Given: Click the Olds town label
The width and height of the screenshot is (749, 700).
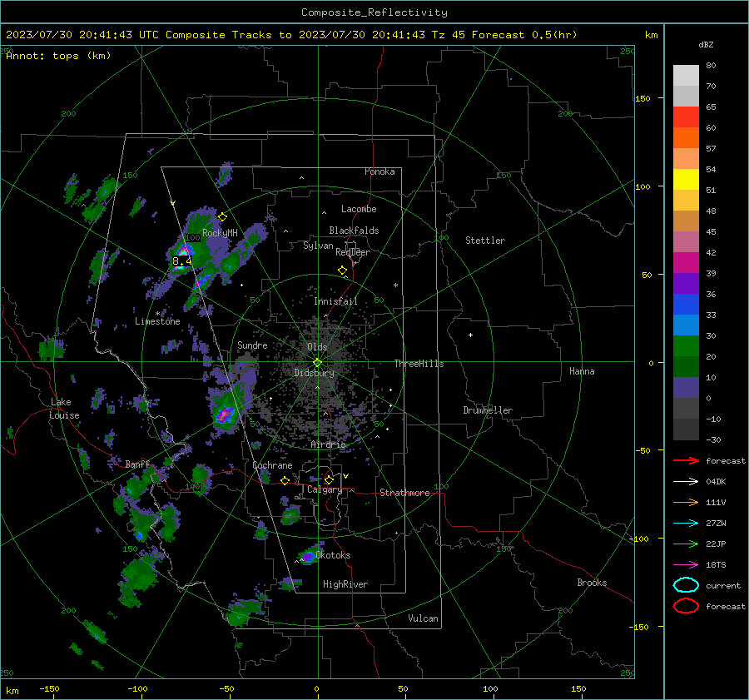Looking at the screenshot, I should click(x=317, y=347).
